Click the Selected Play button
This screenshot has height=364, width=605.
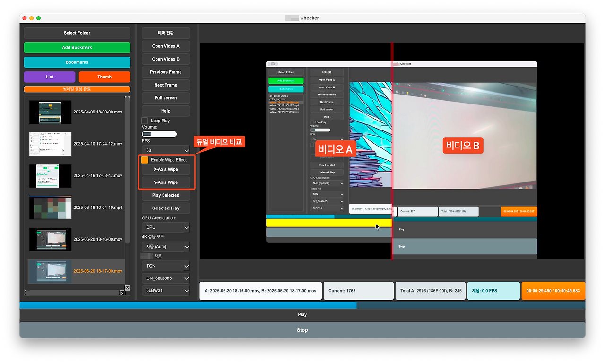coord(165,208)
